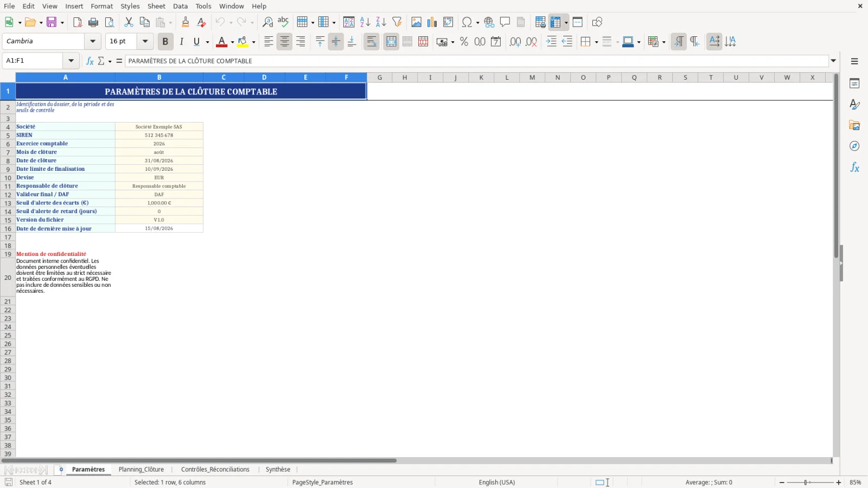
Task: Increase the indent
Action: tap(551, 42)
